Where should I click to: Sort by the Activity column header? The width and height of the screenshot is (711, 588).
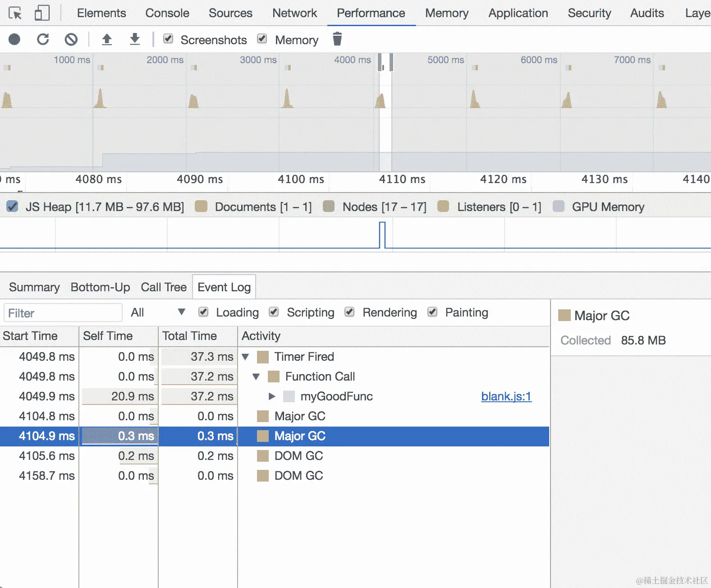pyautogui.click(x=394, y=336)
